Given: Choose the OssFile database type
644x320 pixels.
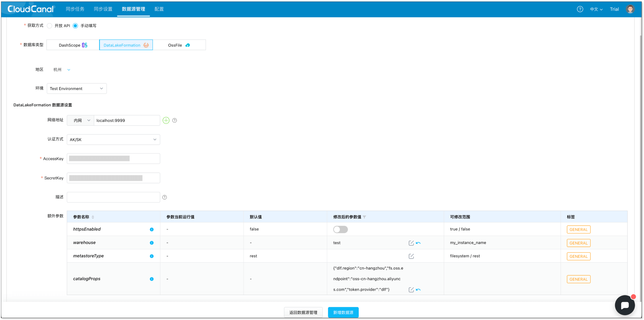Looking at the screenshot, I should (179, 45).
